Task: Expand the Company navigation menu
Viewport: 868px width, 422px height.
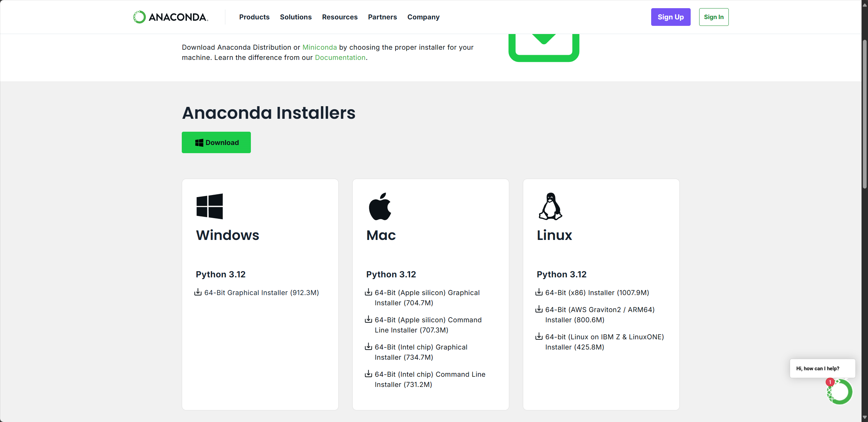Action: pos(423,17)
